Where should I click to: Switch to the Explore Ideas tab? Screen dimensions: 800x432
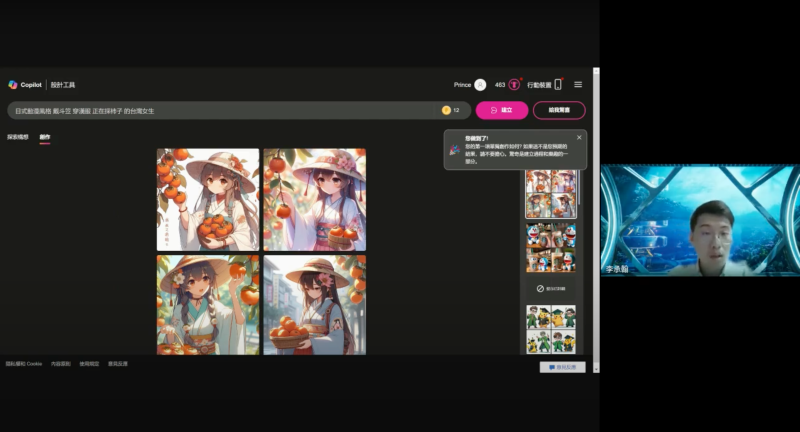18,136
